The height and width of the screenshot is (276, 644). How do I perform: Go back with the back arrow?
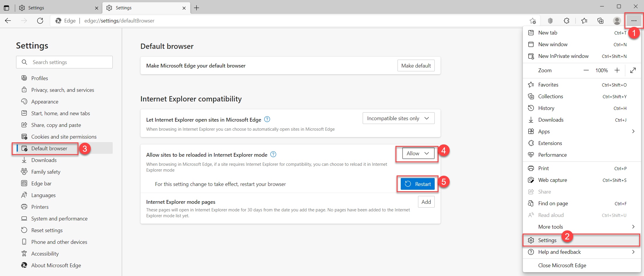[8, 21]
